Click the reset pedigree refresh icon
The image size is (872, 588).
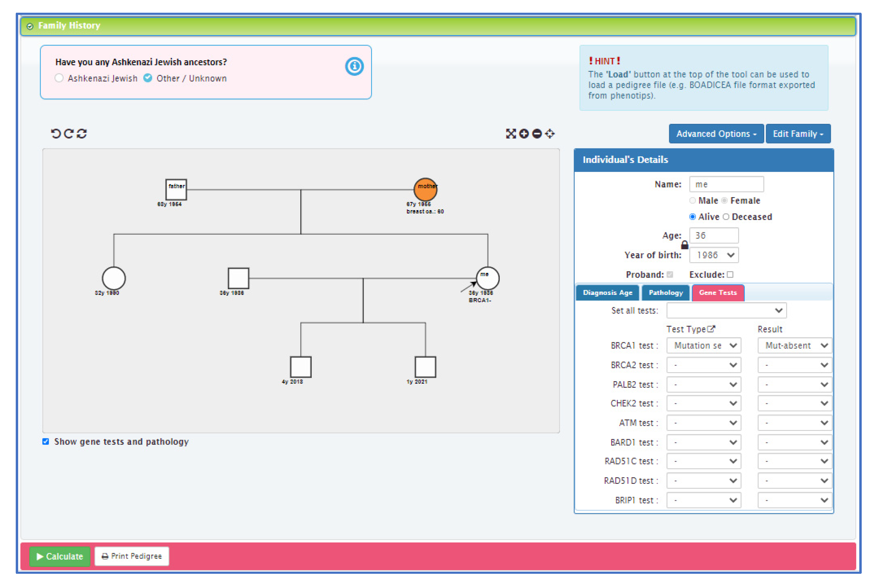(x=82, y=134)
